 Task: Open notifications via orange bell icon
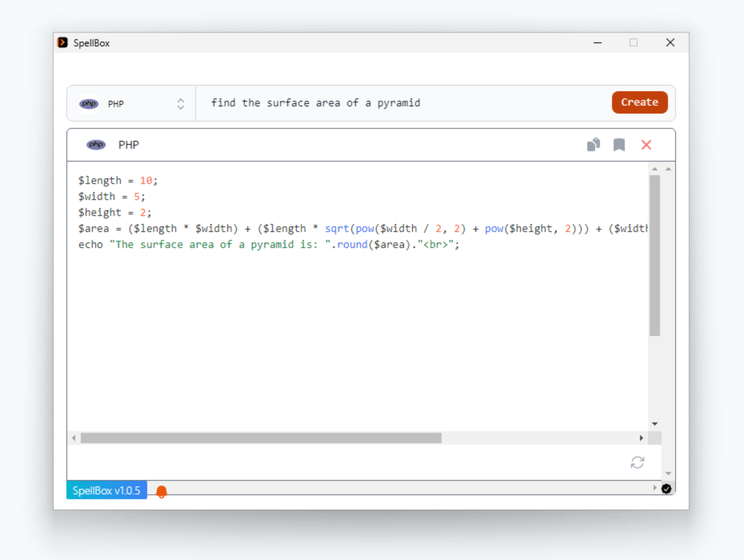click(162, 492)
